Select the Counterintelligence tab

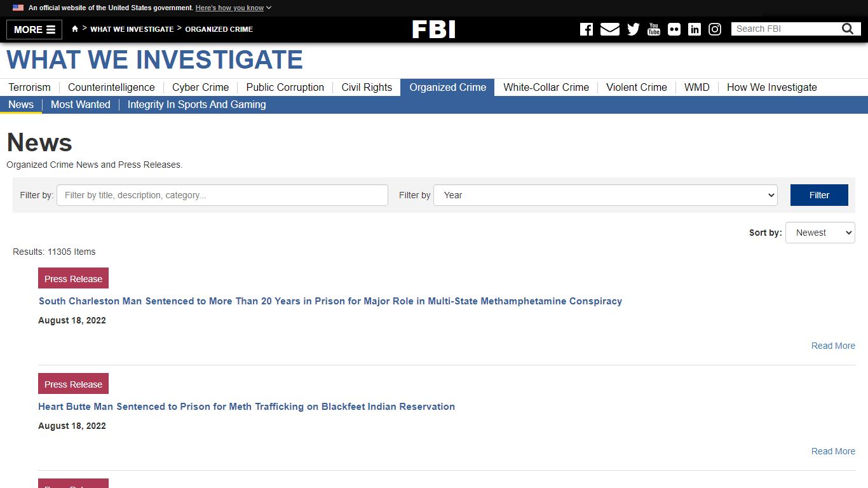[x=111, y=87]
